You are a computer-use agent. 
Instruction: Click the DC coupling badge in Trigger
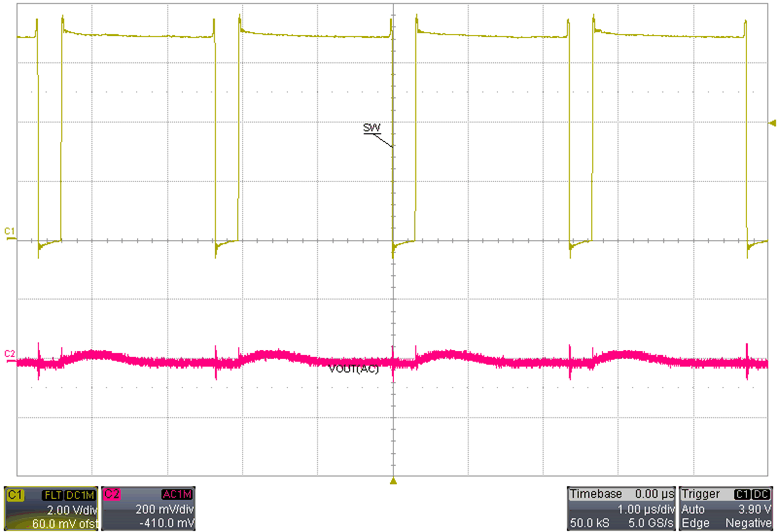point(761,494)
